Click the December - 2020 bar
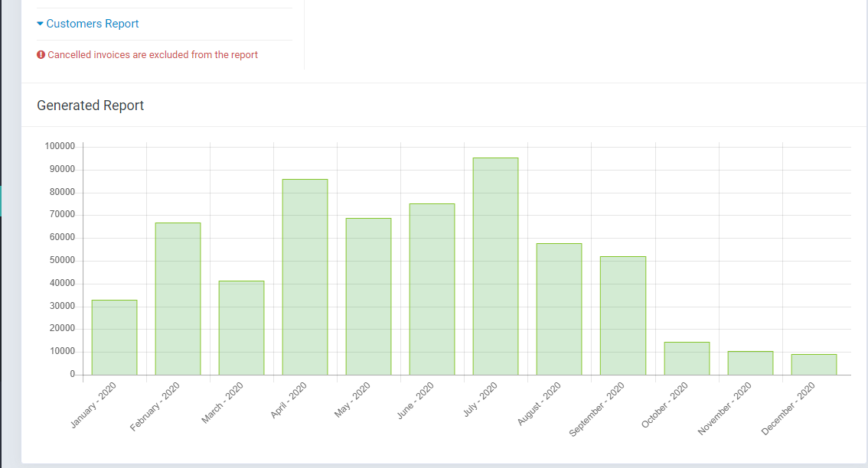 click(x=814, y=365)
